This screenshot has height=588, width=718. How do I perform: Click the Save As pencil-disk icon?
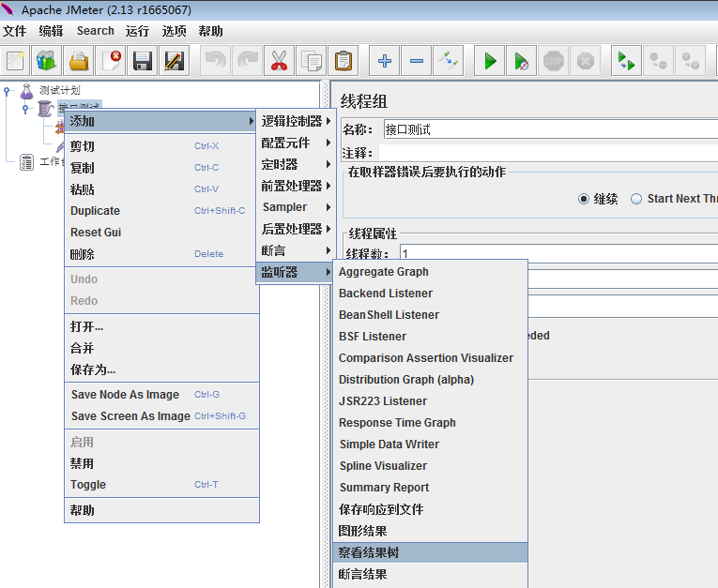[x=174, y=60]
